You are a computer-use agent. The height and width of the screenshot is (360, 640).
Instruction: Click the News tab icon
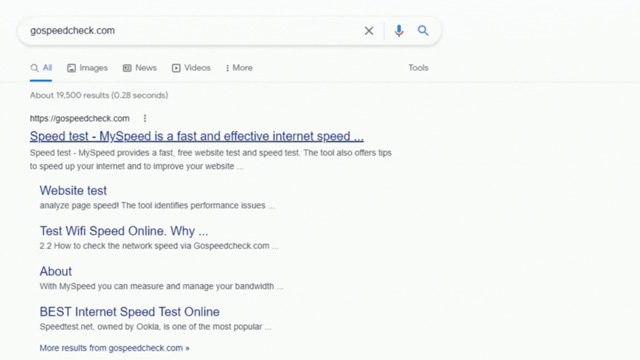(127, 68)
